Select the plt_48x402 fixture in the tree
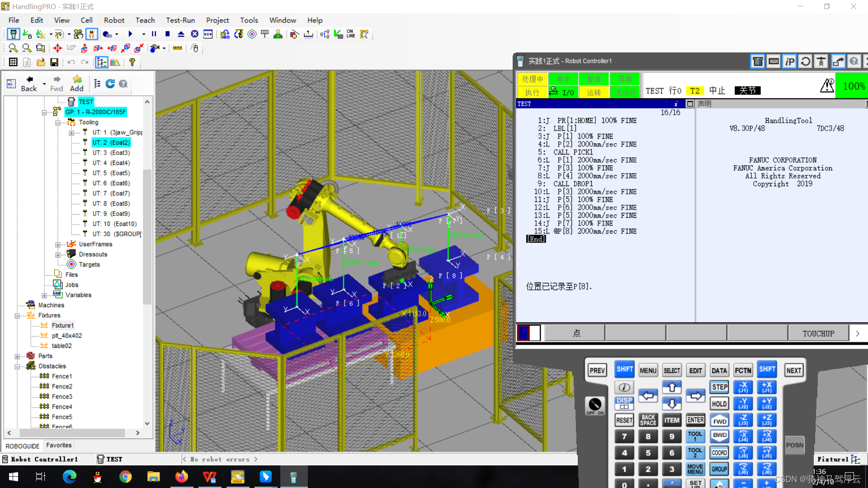The image size is (868, 488). [x=66, y=336]
